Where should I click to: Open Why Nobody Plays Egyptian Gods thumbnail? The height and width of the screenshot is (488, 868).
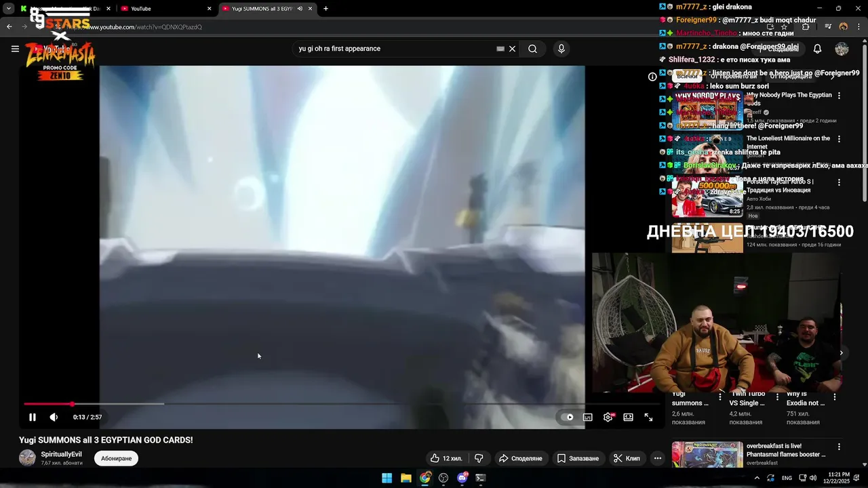click(707, 110)
